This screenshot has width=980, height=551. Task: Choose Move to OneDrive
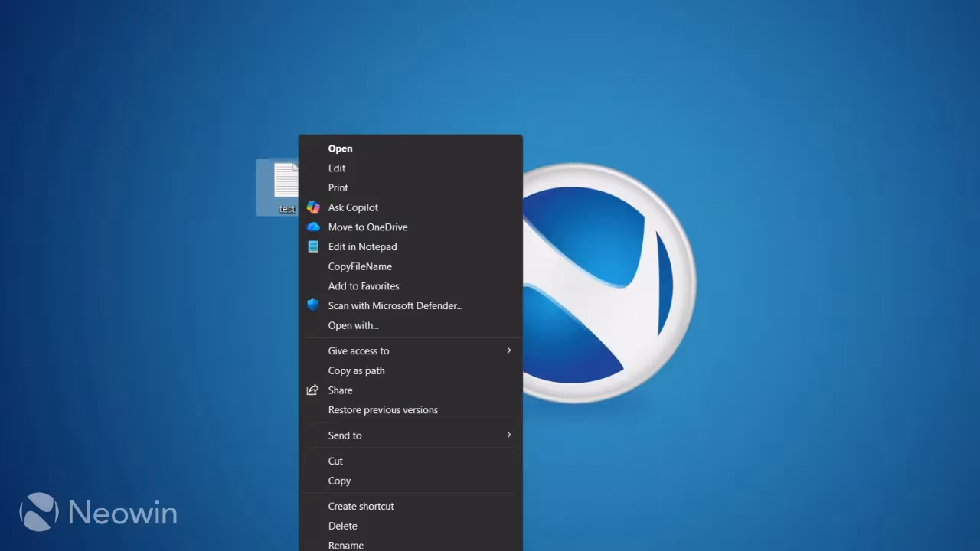(410, 227)
